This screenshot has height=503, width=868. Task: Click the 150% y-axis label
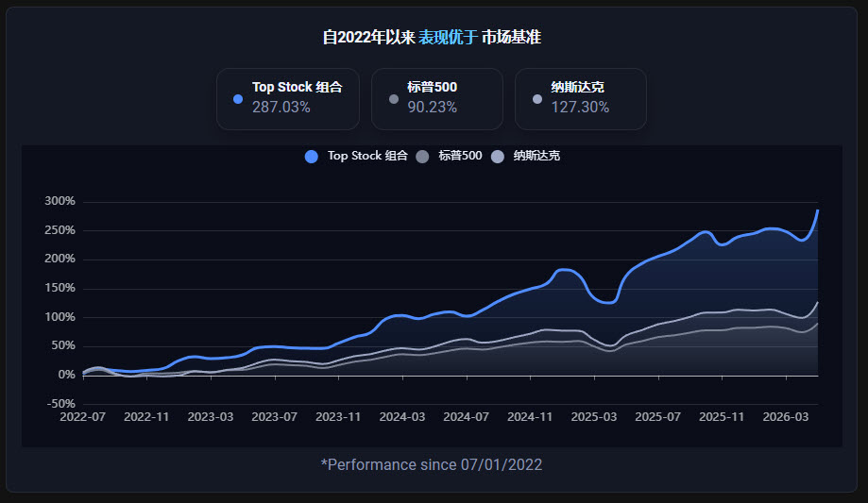point(60,288)
